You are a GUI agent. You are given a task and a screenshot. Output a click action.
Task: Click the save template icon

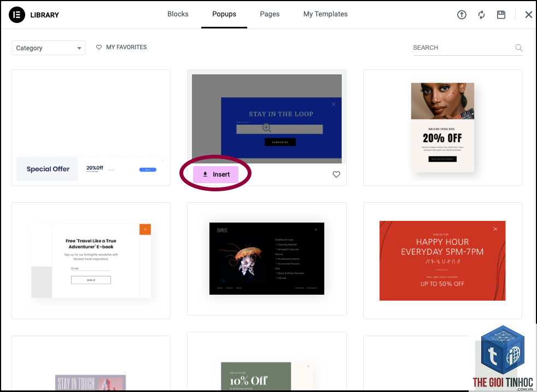[x=501, y=15]
